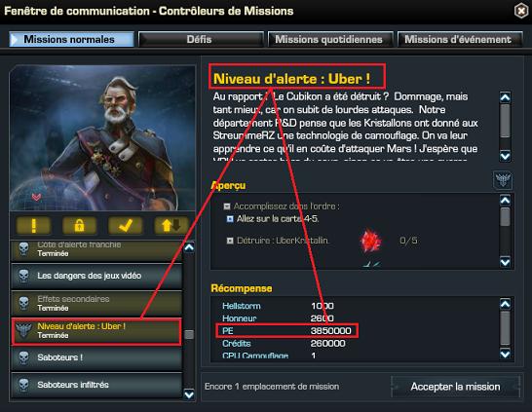Screen dimensions: 532x412
Task: Click the down arrow of the Aperçu panel
Action: (505, 262)
